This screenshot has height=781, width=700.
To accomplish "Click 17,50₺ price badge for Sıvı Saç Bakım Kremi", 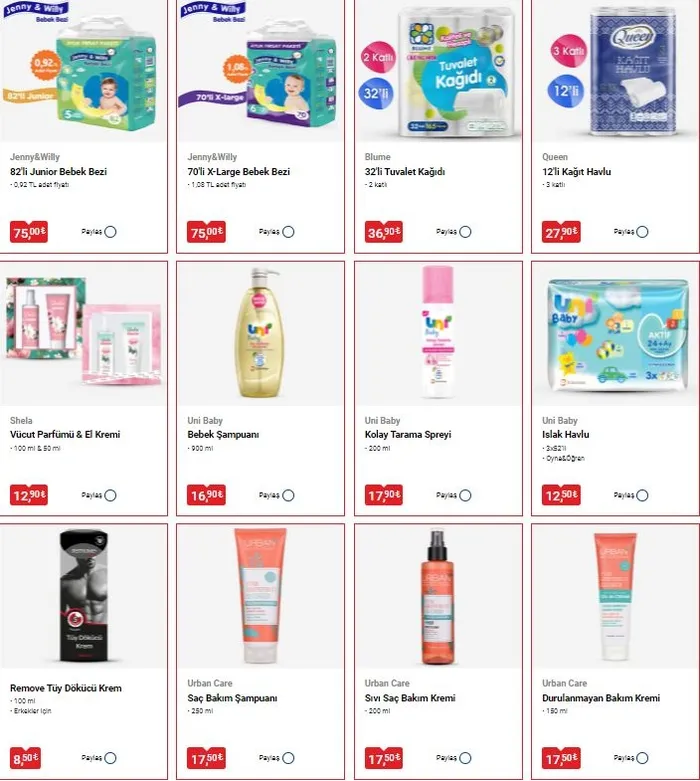I will [384, 758].
